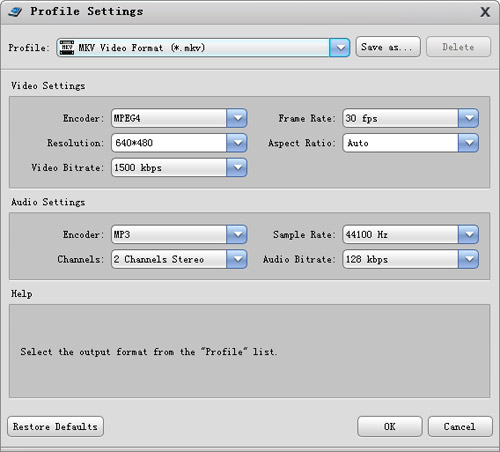This screenshot has height=452, width=500.
Task: Click the Restore Defaults button
Action: [55, 426]
